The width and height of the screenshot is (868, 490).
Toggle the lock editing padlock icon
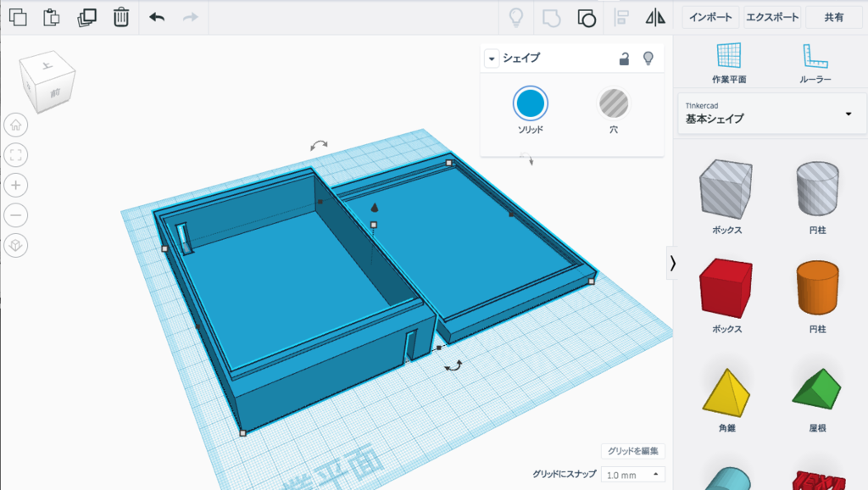point(624,58)
